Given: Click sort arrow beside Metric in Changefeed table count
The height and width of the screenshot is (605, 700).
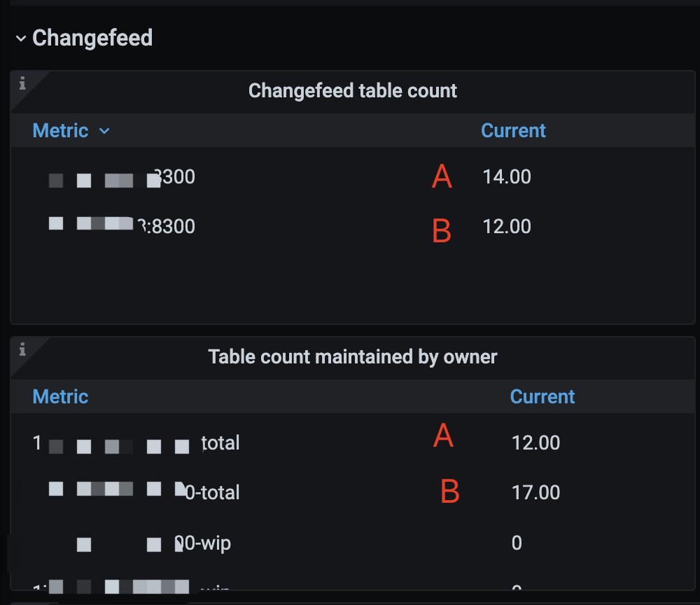Looking at the screenshot, I should coord(104,131).
